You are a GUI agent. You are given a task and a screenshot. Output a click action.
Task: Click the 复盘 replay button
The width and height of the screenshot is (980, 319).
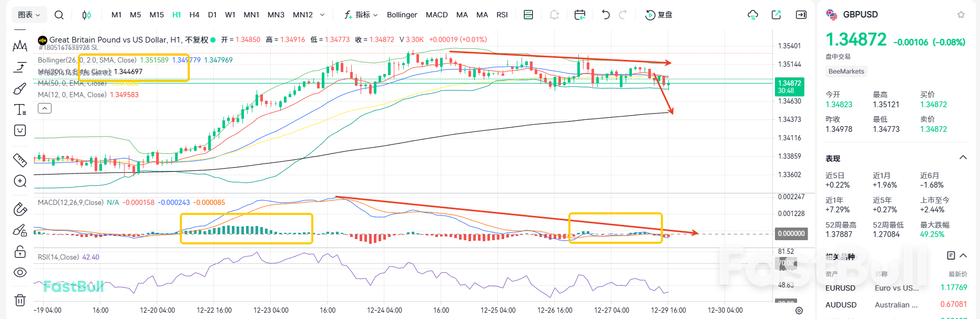coord(659,15)
